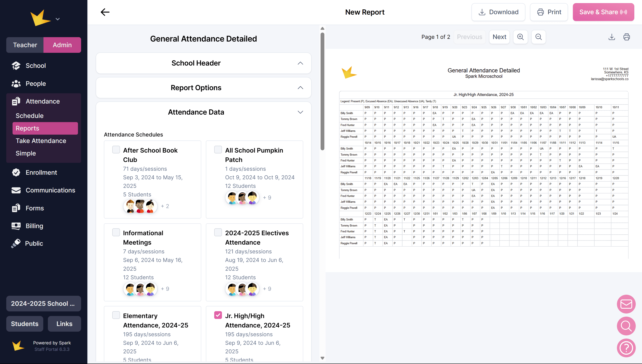The image size is (642, 364).
Task: Open the school logo dropdown arrow
Action: point(57,19)
